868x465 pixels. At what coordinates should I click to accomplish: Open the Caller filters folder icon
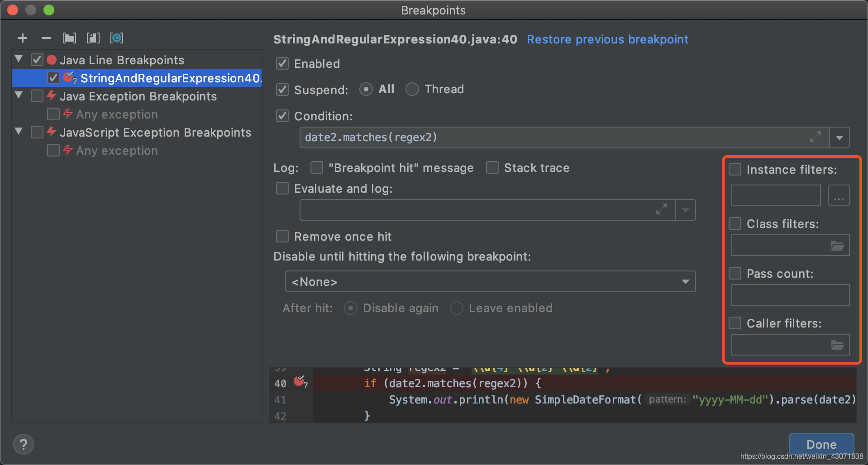837,345
